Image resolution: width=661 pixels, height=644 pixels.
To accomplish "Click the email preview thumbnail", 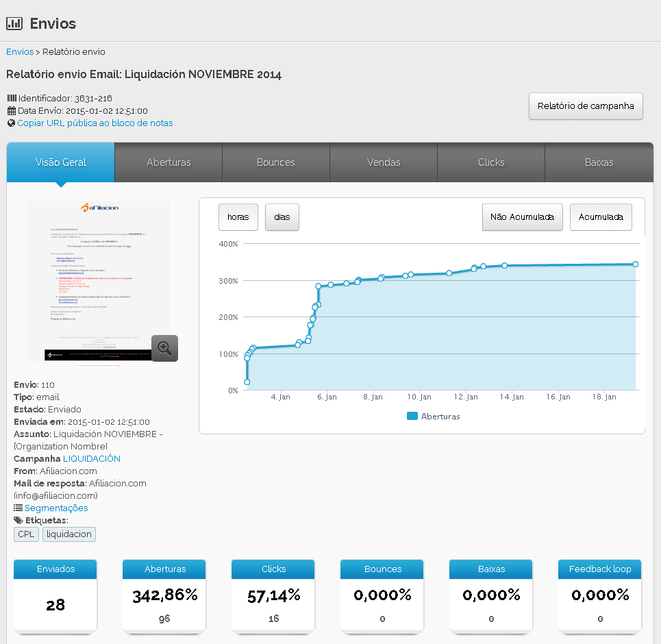I will 99,274.
